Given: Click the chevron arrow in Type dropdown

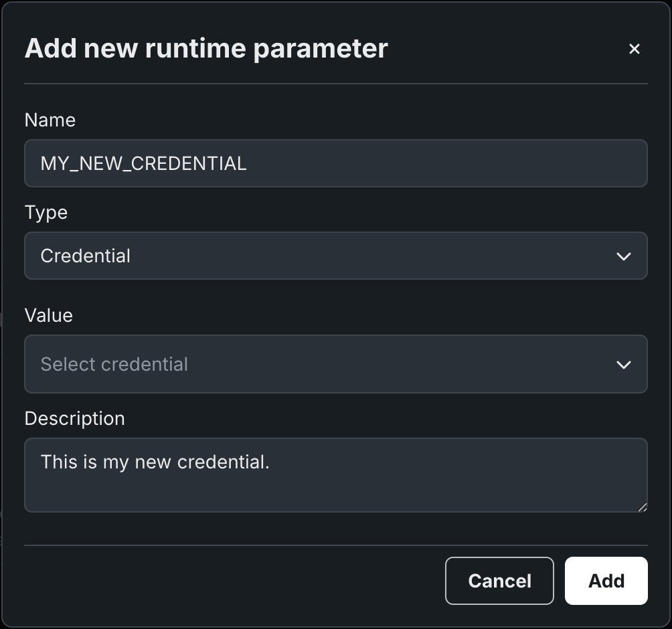Looking at the screenshot, I should pyautogui.click(x=623, y=256).
